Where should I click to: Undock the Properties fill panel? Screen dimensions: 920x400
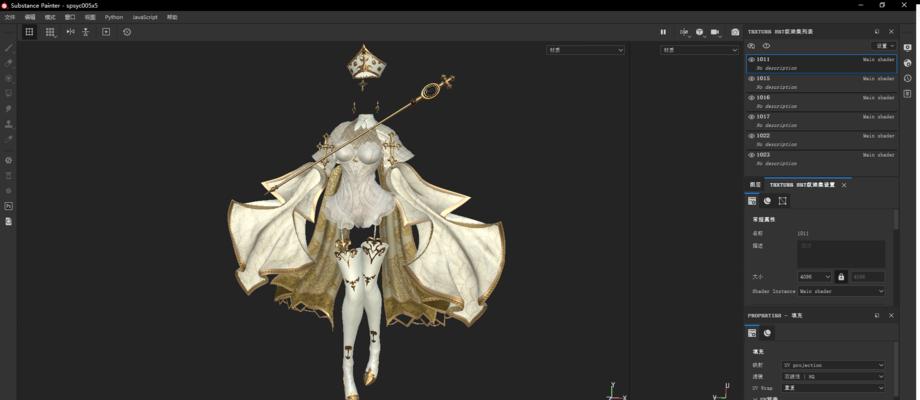(877, 316)
